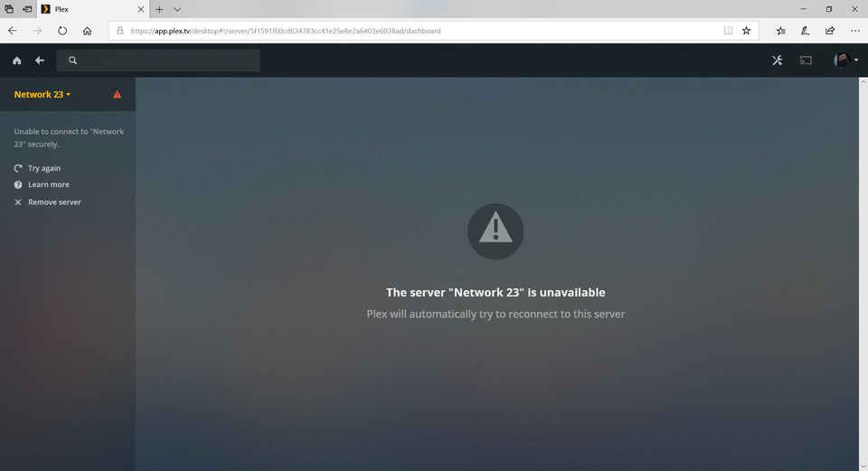The image size is (868, 471).
Task: Open a new browser tab
Action: point(159,9)
